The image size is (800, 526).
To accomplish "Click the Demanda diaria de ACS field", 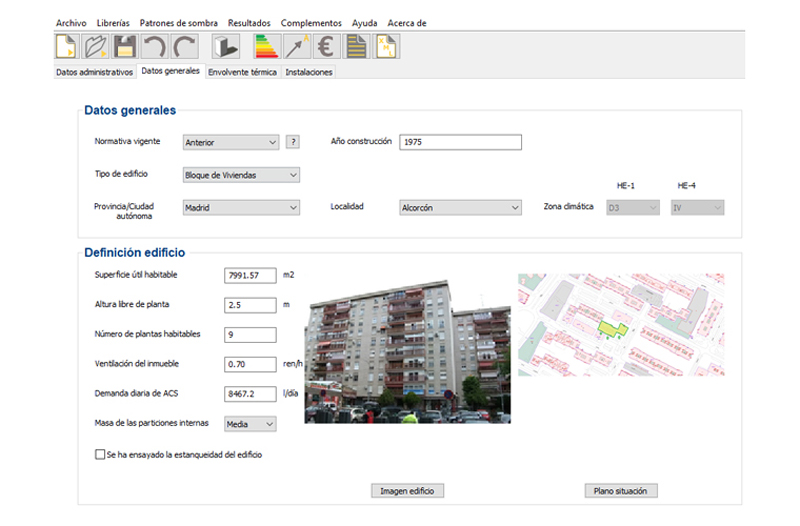I will (251, 394).
